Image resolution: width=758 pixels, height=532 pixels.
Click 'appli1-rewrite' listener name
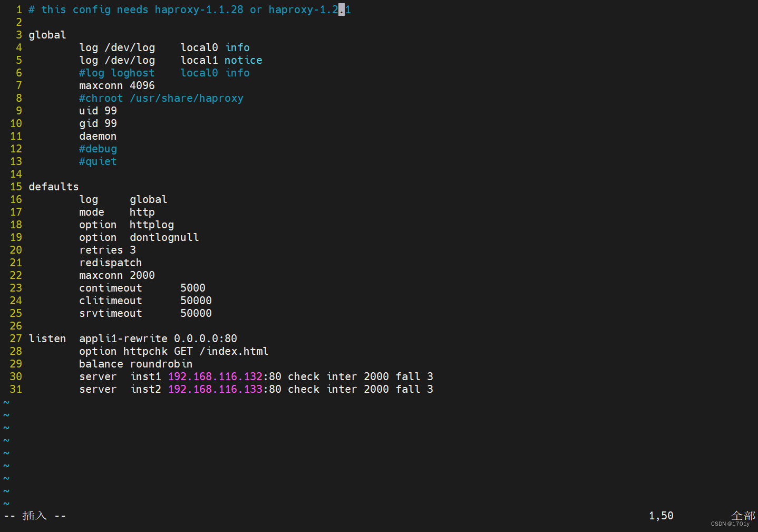(x=123, y=338)
